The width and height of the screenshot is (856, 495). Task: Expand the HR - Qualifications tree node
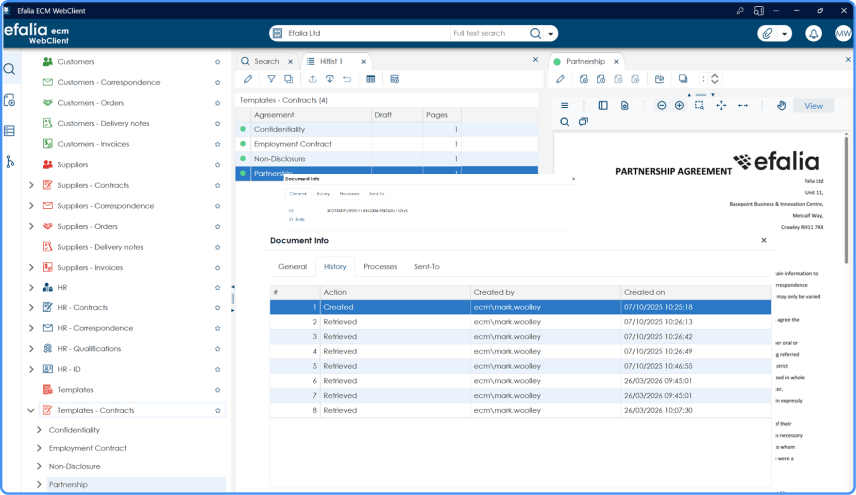tap(31, 348)
